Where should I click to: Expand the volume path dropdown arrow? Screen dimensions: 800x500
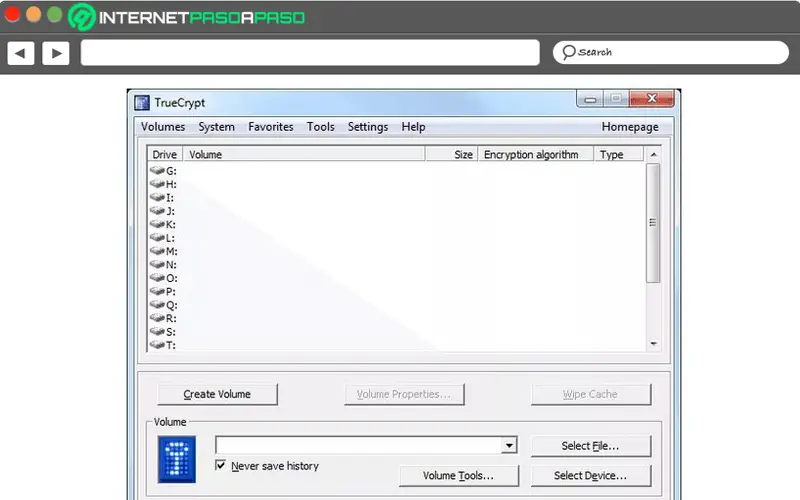click(509, 445)
